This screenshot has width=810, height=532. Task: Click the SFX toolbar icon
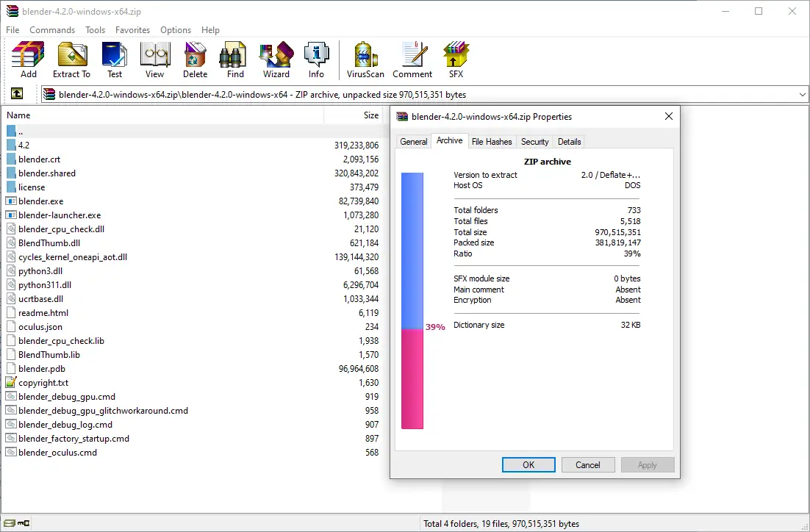click(x=456, y=60)
